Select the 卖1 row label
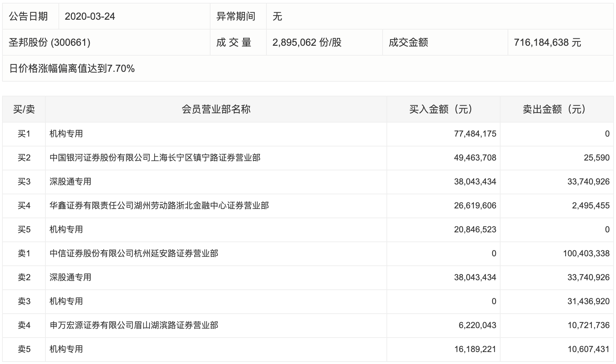Viewport: 616px width, 364px height. pyautogui.click(x=24, y=253)
